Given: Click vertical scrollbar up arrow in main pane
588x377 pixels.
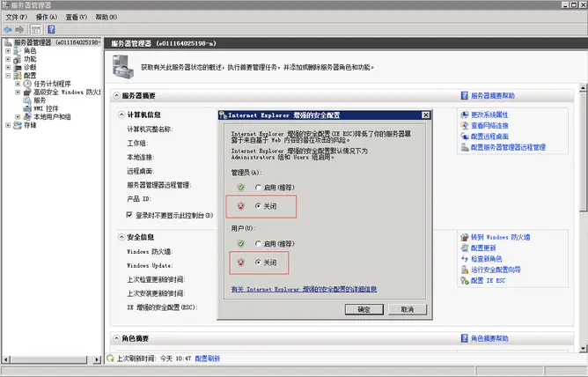Looking at the screenshot, I should pos(583,89).
